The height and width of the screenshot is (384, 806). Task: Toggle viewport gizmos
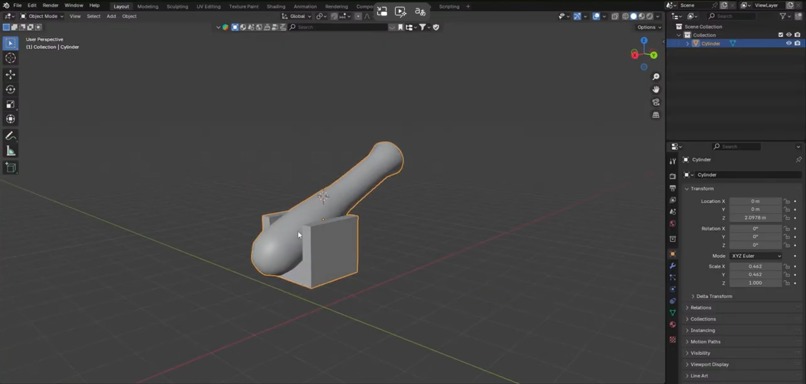click(x=577, y=16)
